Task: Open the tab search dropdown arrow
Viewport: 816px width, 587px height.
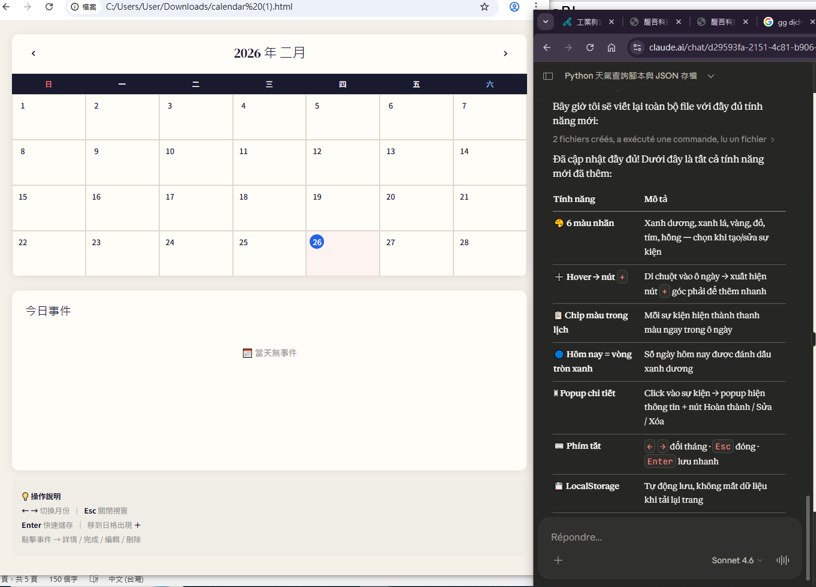Action: pos(545,21)
